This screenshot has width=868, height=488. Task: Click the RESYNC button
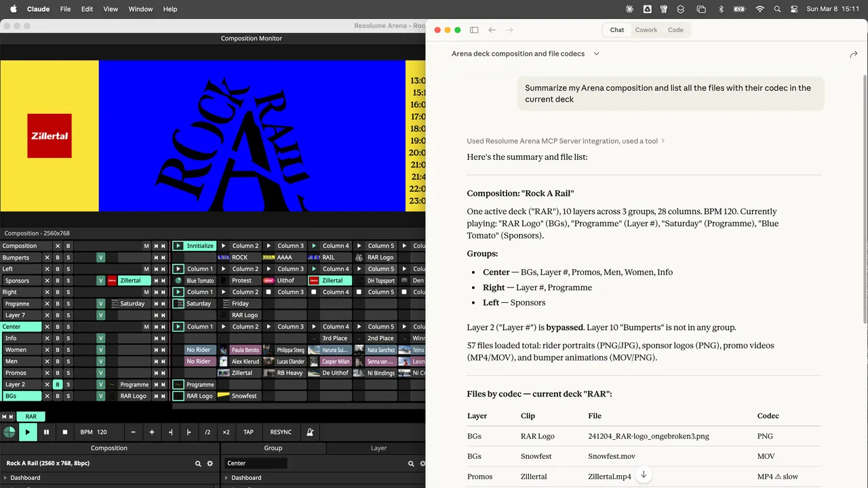[281, 432]
